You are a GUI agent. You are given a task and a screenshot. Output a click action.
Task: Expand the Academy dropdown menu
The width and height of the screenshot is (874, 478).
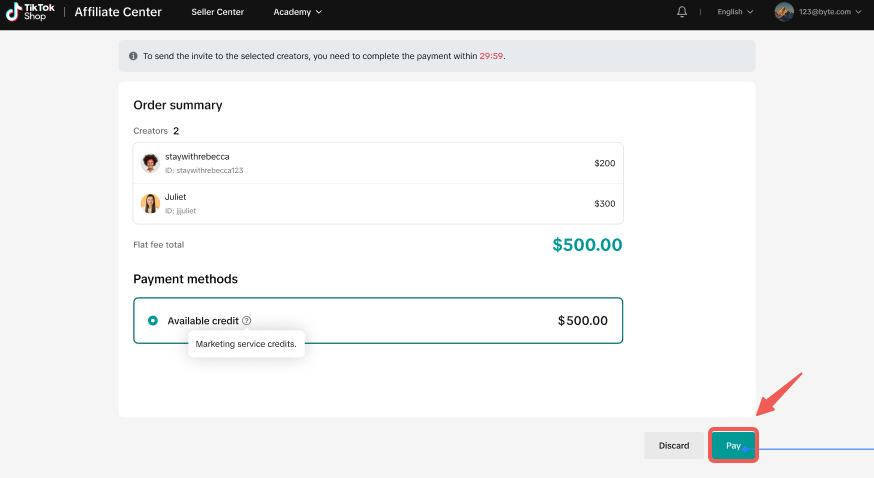coord(297,12)
